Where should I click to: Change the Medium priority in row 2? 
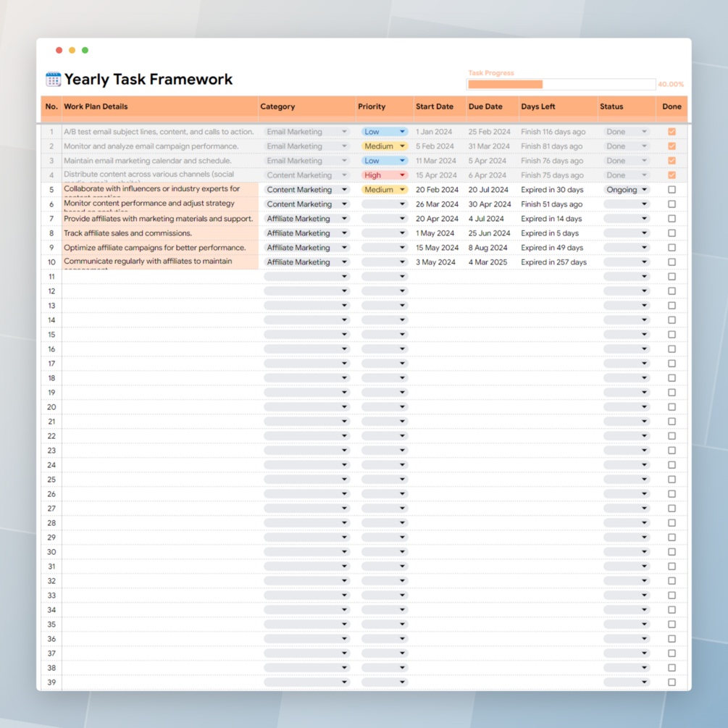click(x=385, y=146)
